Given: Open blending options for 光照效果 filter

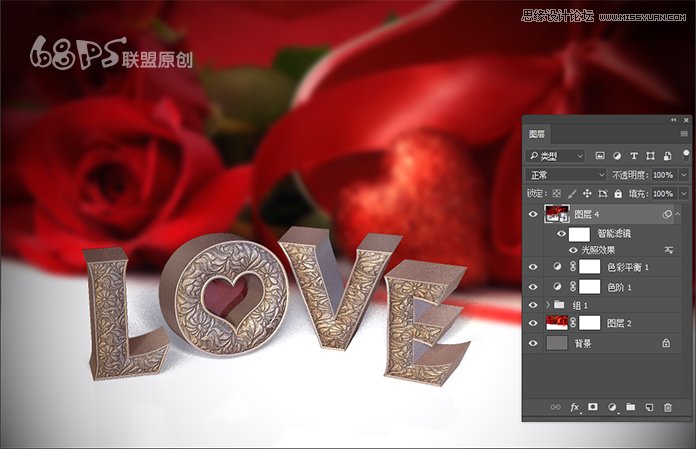Looking at the screenshot, I should pyautogui.click(x=668, y=250).
